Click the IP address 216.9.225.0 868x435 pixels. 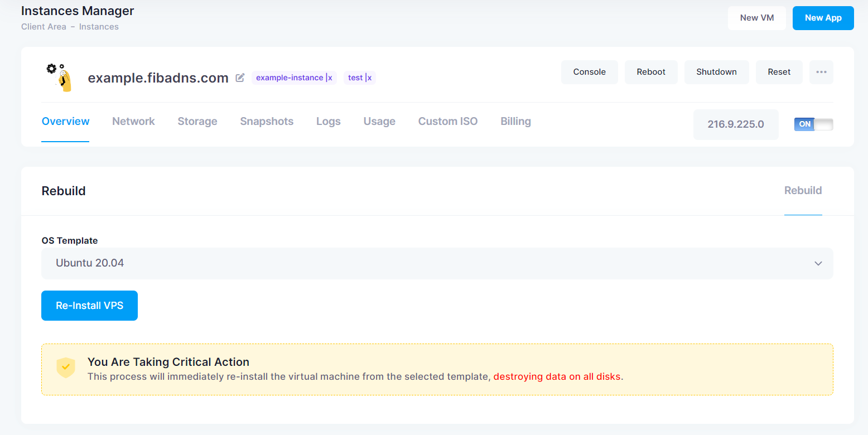click(x=736, y=124)
